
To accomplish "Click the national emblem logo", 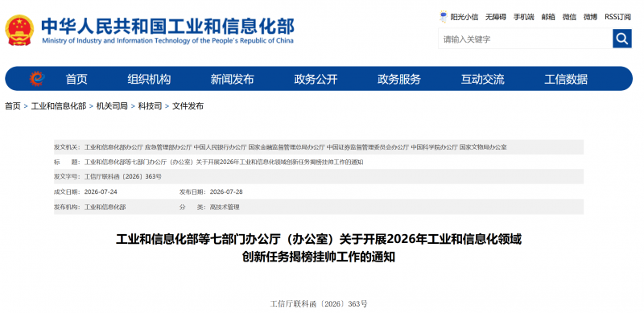I will (19, 31).
